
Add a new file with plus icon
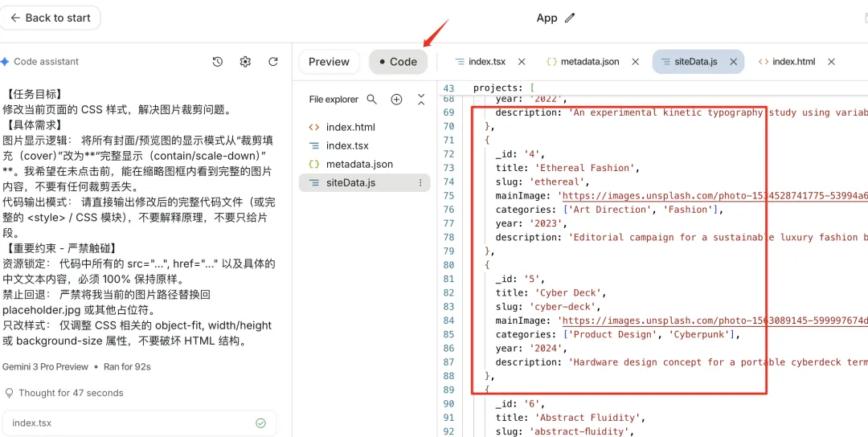point(396,100)
